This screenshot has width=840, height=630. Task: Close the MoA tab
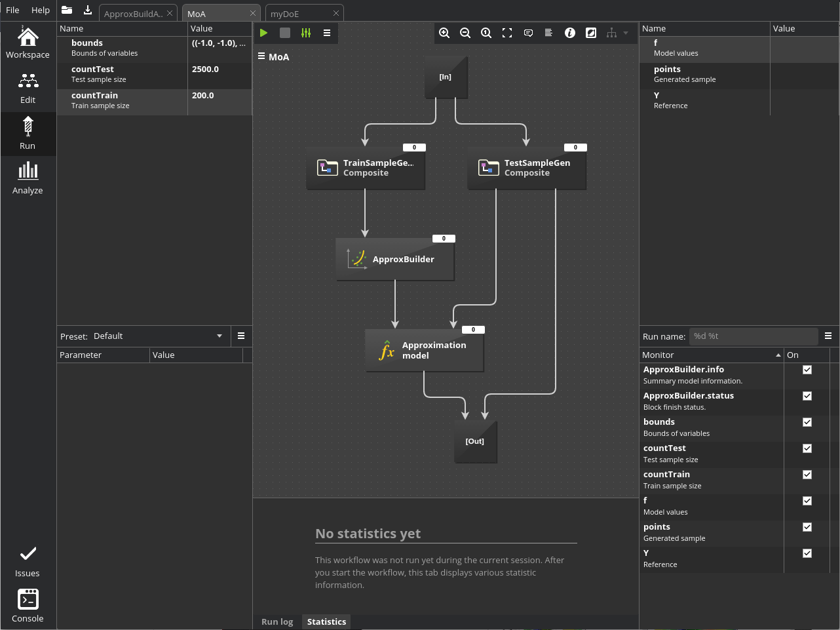coord(253,13)
